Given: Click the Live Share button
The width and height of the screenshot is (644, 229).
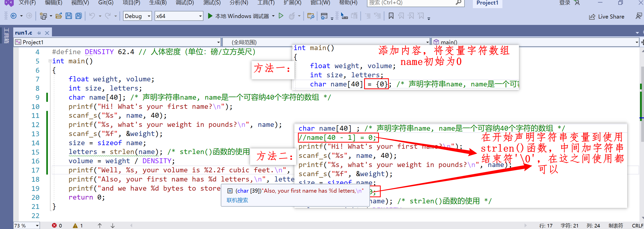Looking at the screenshot, I should tap(607, 17).
